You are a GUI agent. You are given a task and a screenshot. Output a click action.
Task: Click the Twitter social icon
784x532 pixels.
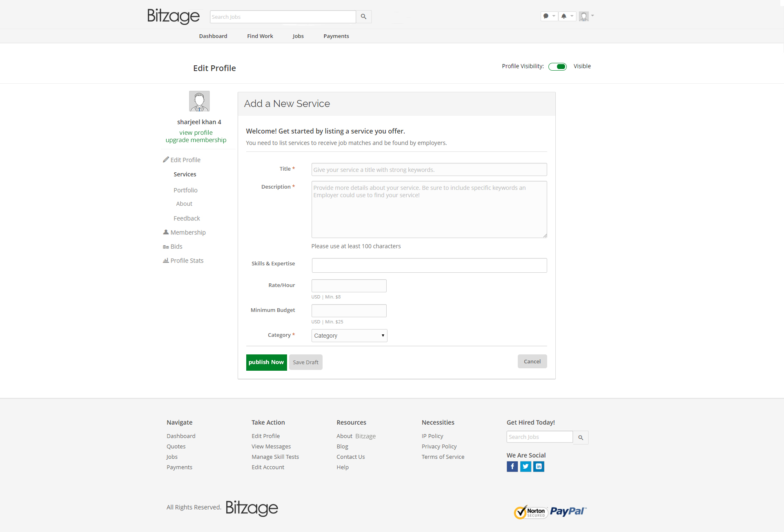[526, 466]
